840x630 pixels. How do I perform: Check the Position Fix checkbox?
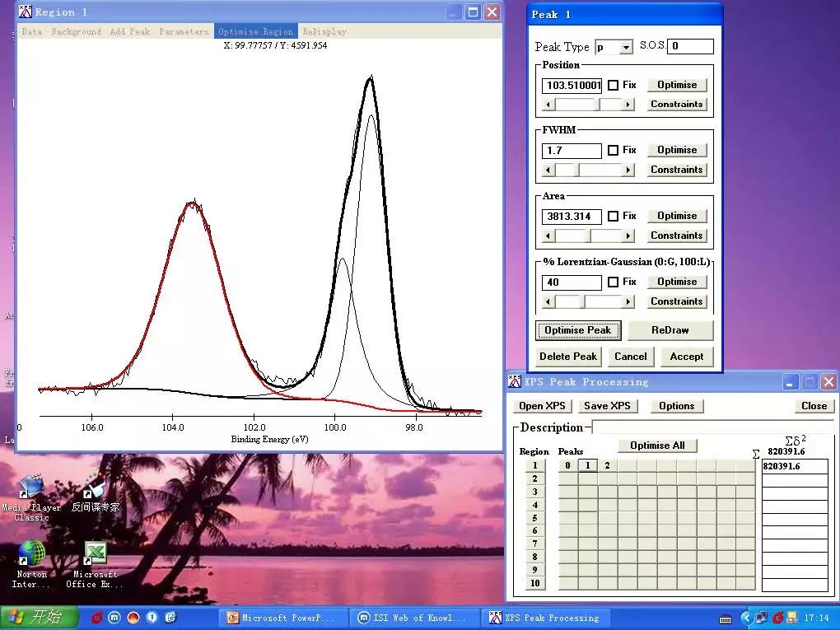click(x=614, y=85)
